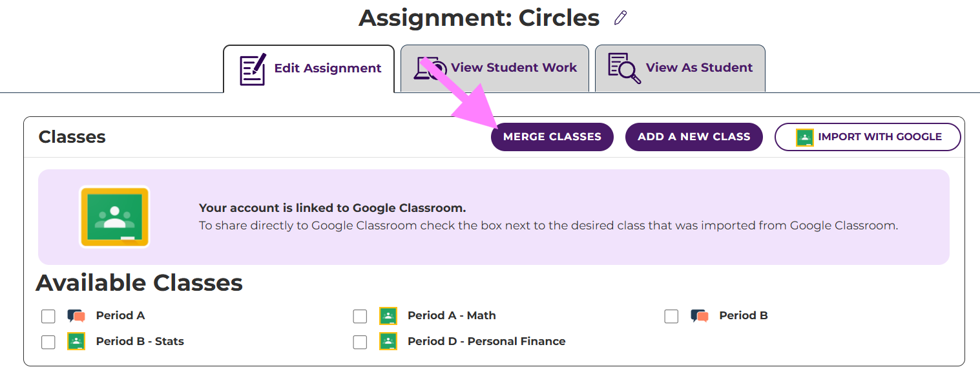The width and height of the screenshot is (980, 378).
Task: Click the large Google Classroom logo
Action: [x=114, y=216]
